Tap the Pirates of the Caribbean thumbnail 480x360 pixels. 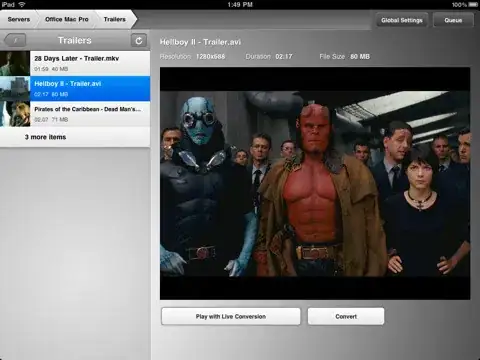pos(15,114)
